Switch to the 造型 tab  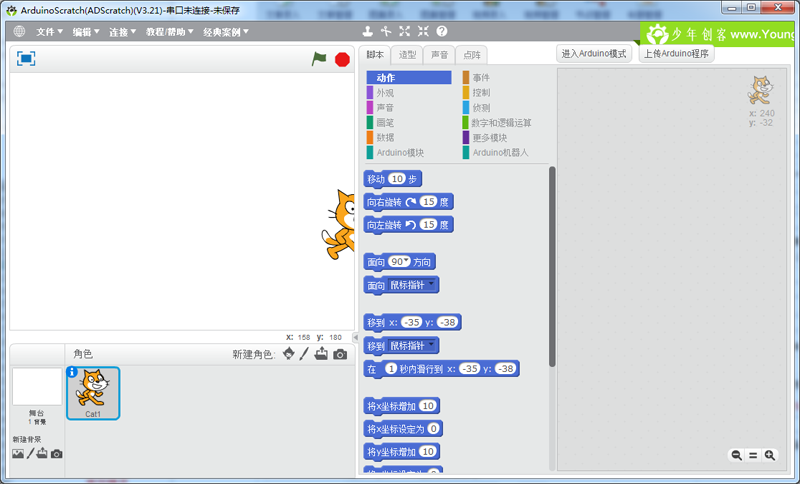(x=407, y=55)
